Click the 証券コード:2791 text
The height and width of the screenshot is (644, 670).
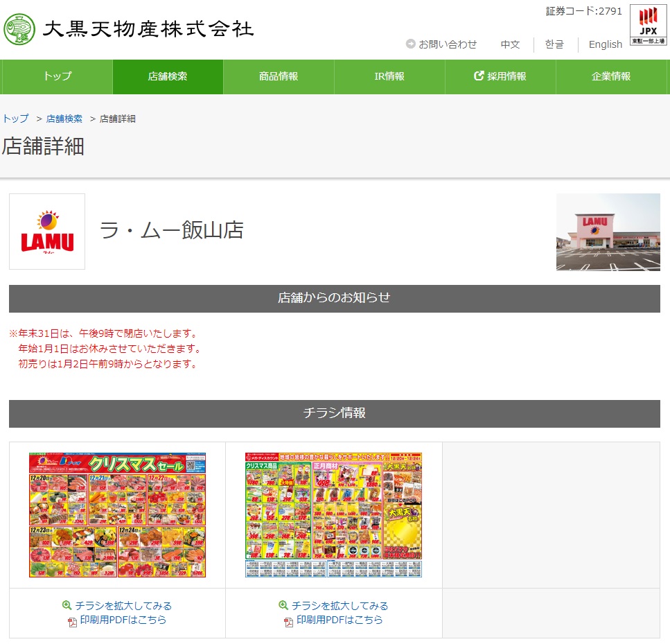583,11
